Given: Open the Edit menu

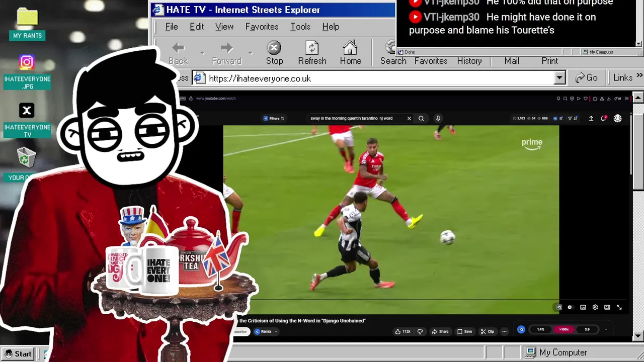Looking at the screenshot, I should click(197, 27).
